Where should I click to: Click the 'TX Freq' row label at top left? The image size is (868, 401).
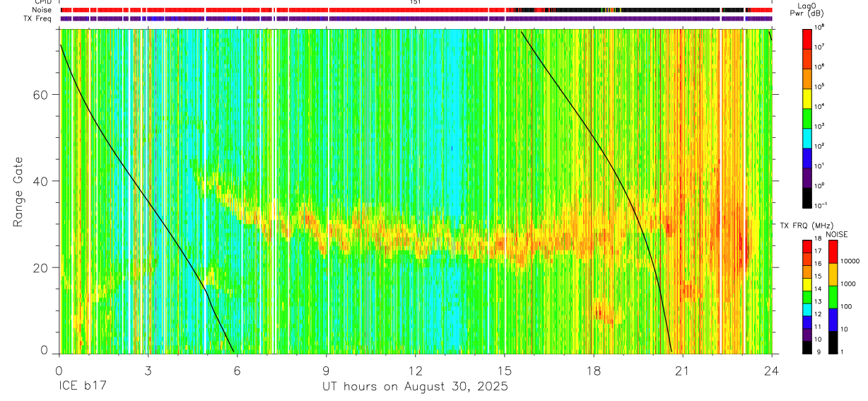pos(39,18)
